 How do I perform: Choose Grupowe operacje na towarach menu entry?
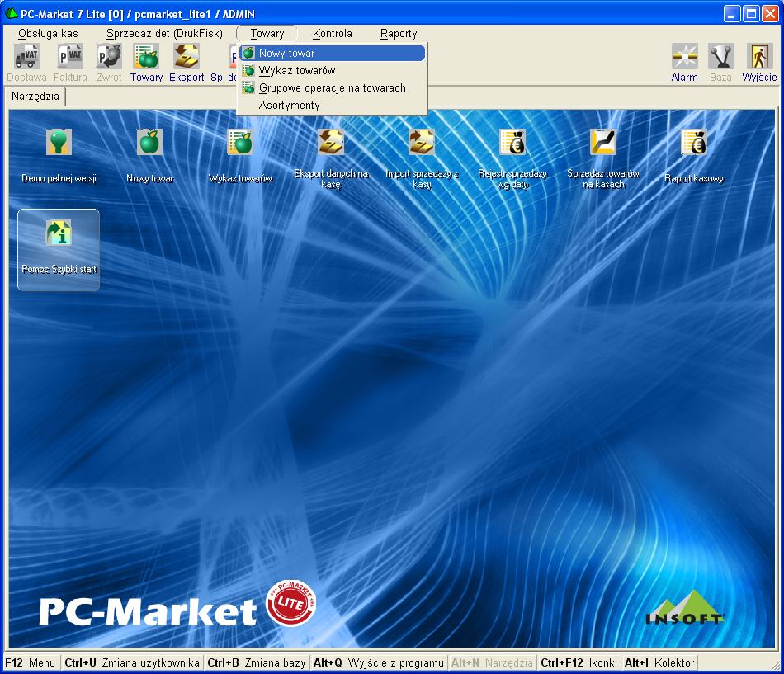point(332,87)
